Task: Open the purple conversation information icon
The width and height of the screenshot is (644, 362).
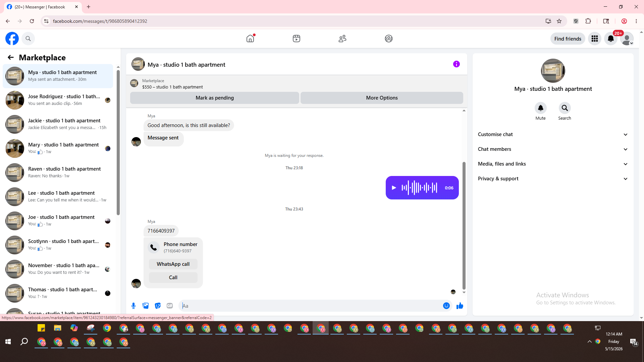Action: [457, 64]
